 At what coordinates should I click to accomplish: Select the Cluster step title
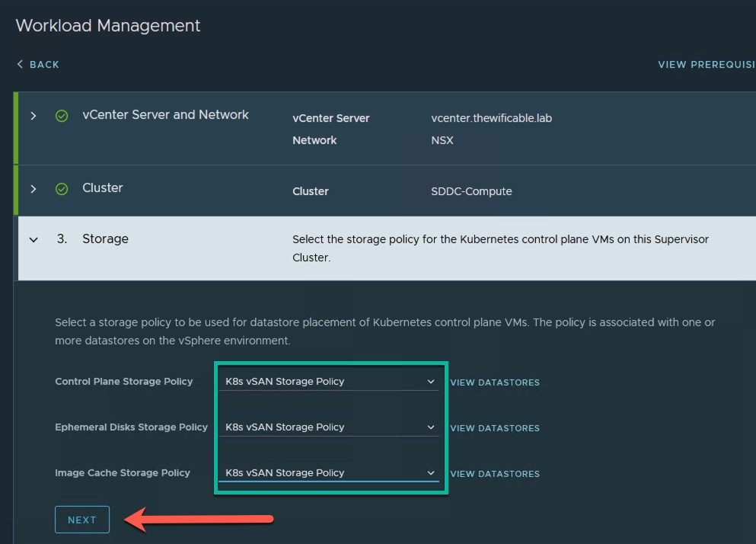[x=103, y=188]
